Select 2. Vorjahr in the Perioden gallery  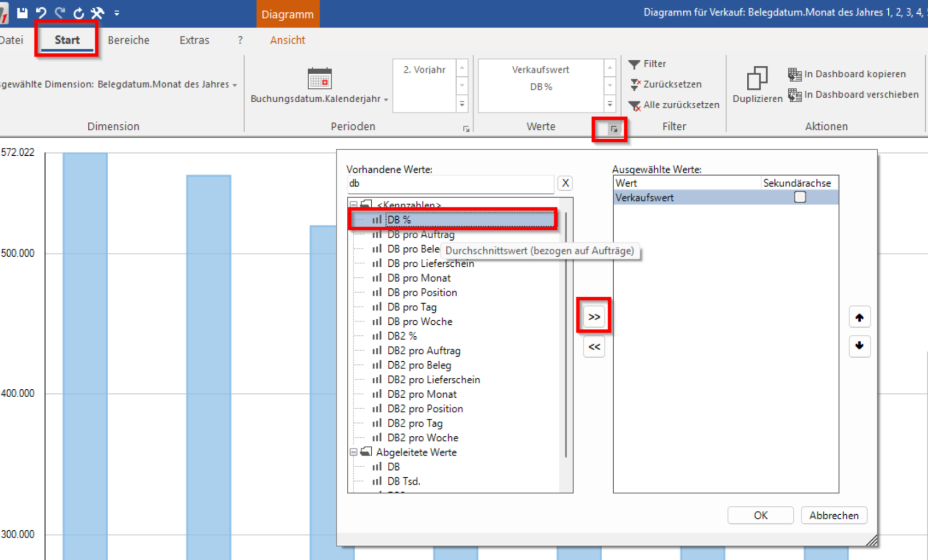tap(424, 70)
